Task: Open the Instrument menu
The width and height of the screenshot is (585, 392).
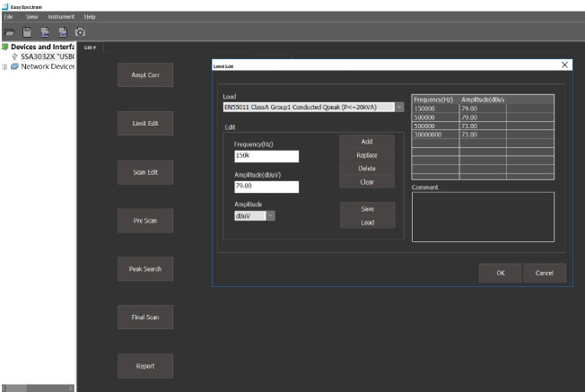Action: [x=61, y=17]
